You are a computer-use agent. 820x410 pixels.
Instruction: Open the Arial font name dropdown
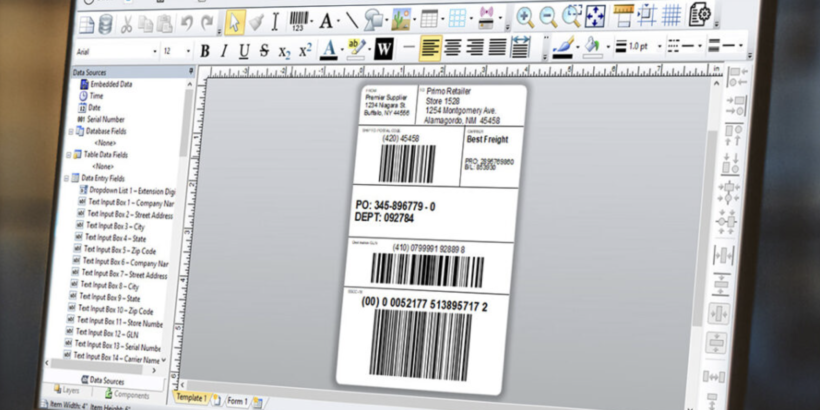[x=117, y=52]
